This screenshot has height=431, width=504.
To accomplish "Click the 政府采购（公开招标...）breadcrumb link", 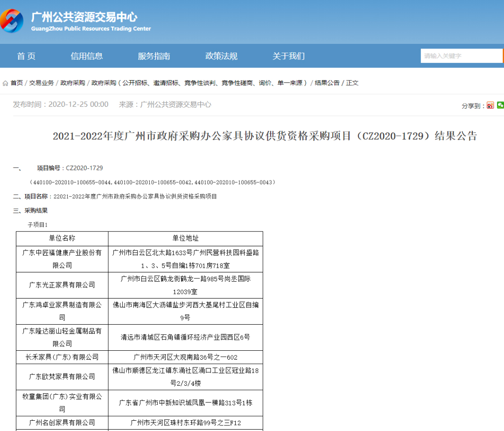I will click(x=199, y=83).
